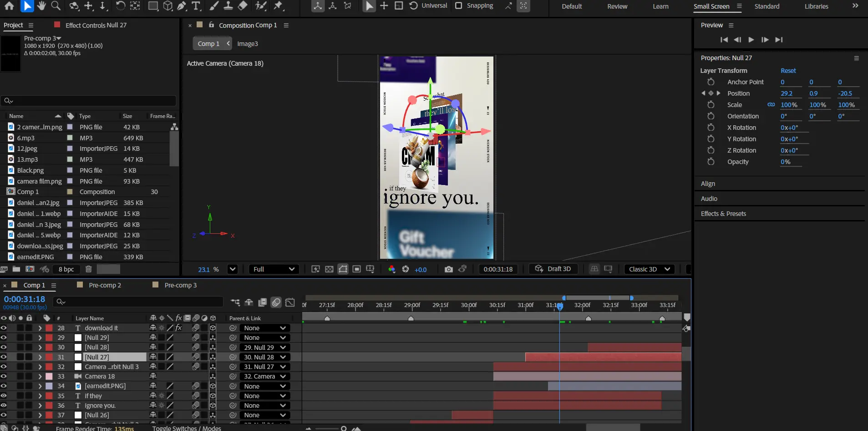Take a snapshot with camera icon

(448, 269)
